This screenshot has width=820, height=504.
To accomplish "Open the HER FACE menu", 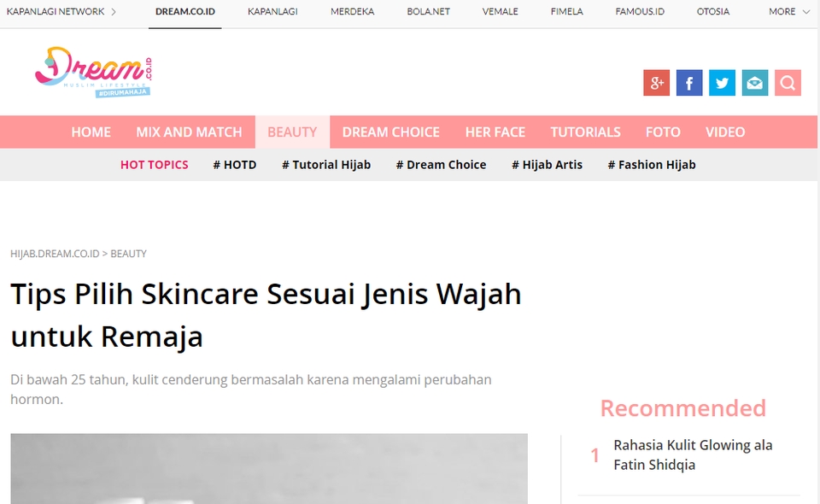I will [495, 132].
